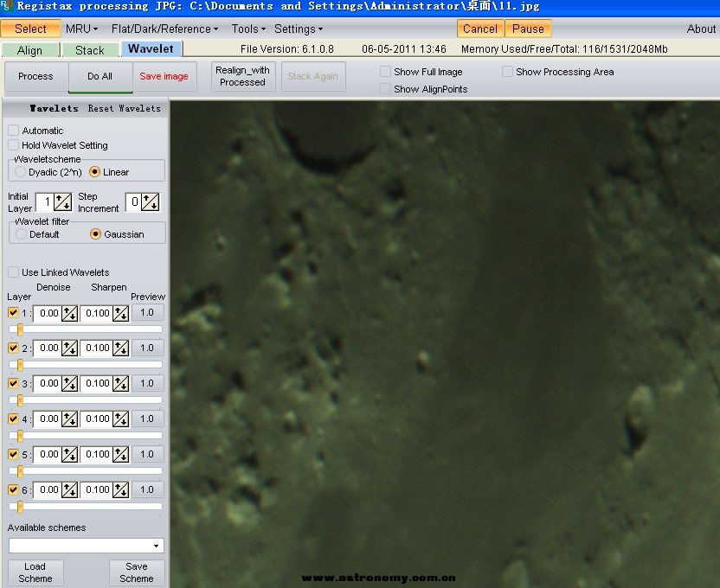
Task: Open the About menu item
Action: pyautogui.click(x=701, y=29)
